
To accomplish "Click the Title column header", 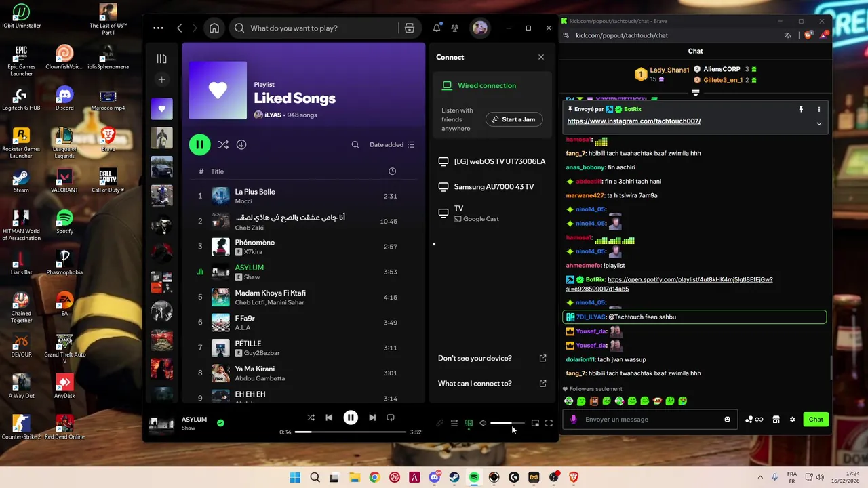I will (x=217, y=171).
